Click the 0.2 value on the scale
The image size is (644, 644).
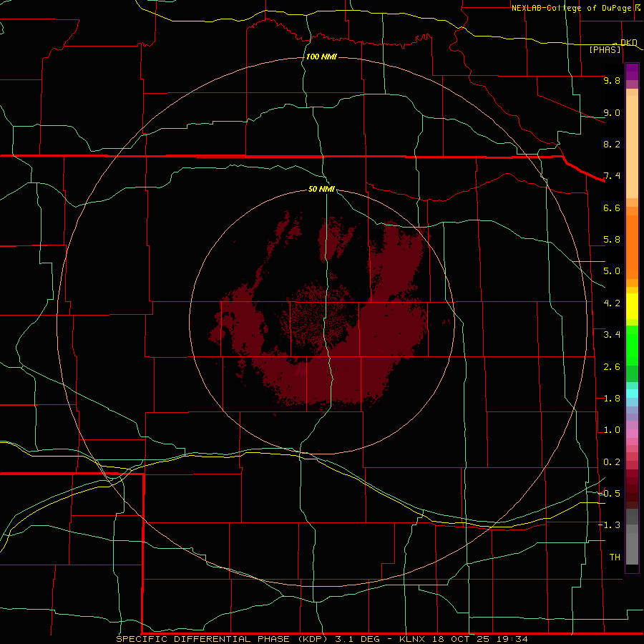click(x=612, y=462)
